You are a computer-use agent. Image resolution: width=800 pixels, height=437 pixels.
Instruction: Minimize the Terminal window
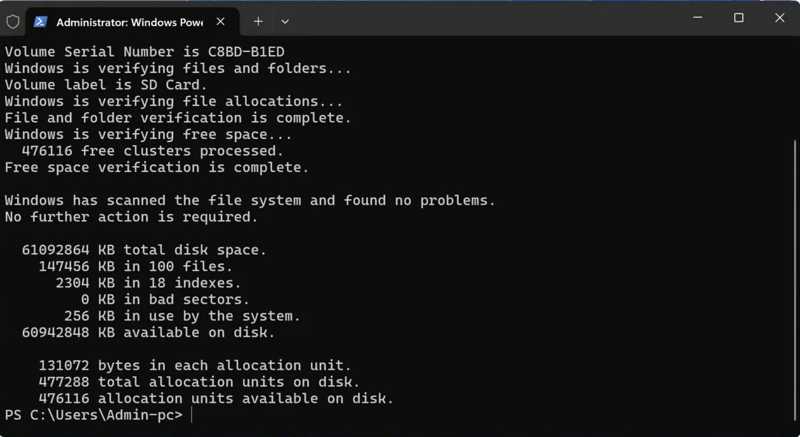(x=698, y=18)
